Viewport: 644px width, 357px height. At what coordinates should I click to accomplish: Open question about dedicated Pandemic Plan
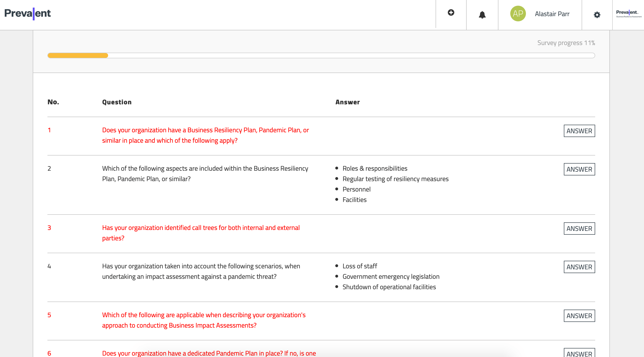[x=209, y=353]
